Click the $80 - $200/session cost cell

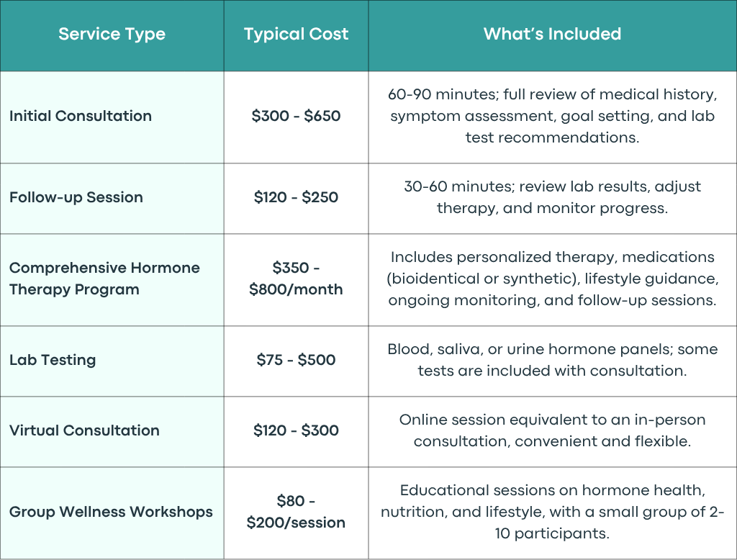296,512
